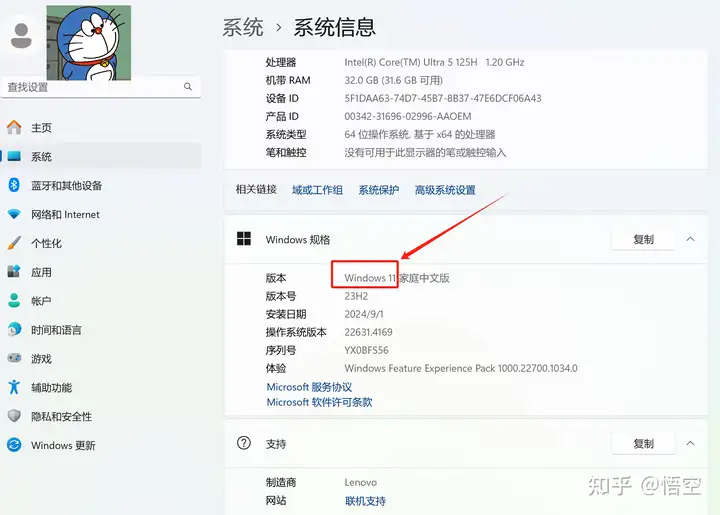Click the Personalization paintbrush icon
This screenshot has width=720, height=515.
[x=14, y=243]
